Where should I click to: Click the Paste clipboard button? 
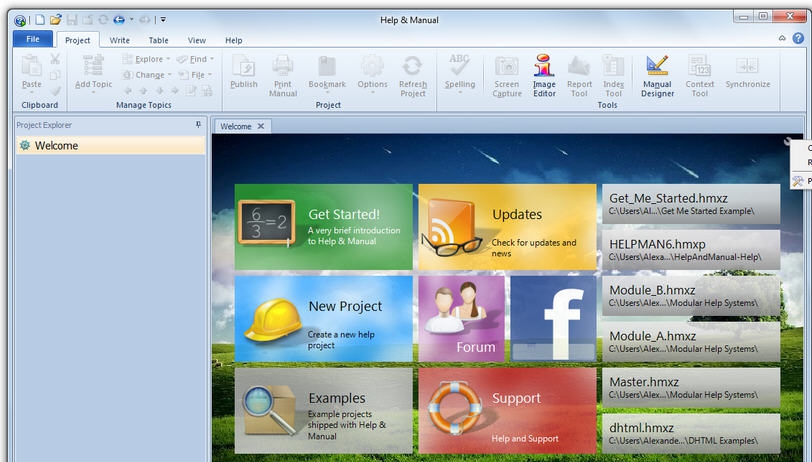pyautogui.click(x=32, y=73)
